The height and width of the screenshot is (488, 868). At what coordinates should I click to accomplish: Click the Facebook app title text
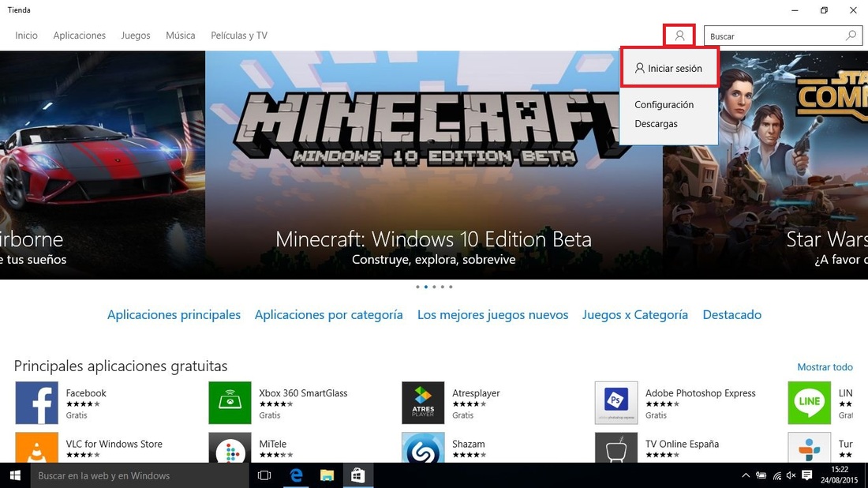click(x=86, y=393)
